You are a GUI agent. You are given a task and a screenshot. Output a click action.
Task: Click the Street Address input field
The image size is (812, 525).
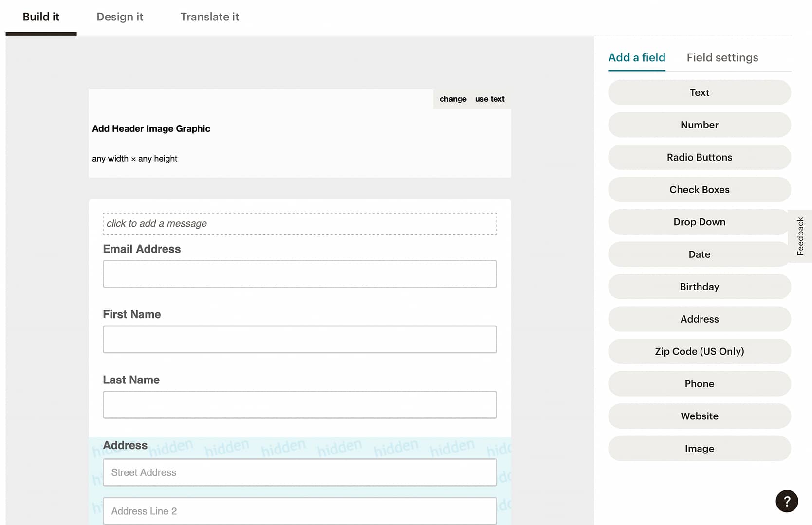(300, 472)
